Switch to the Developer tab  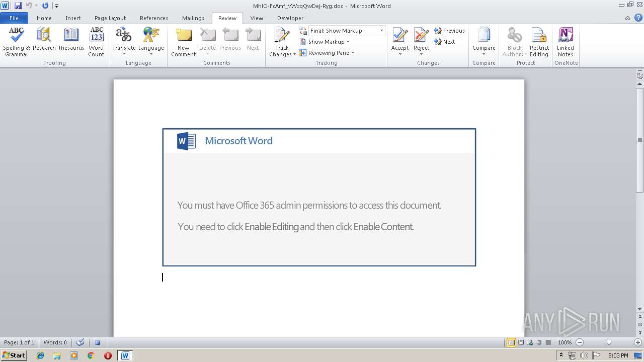pyautogui.click(x=290, y=18)
